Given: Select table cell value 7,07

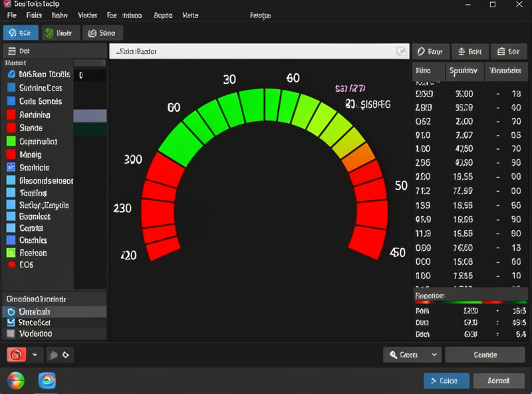Looking at the screenshot, I should tap(464, 135).
